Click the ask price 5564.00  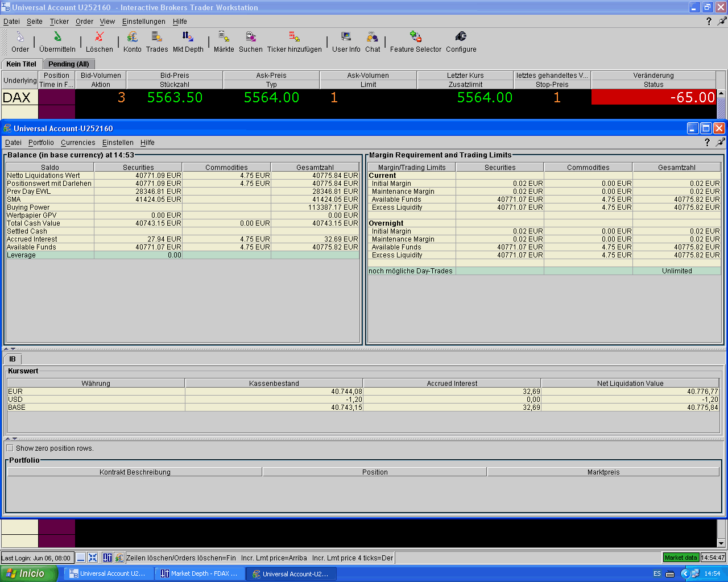[x=271, y=97]
